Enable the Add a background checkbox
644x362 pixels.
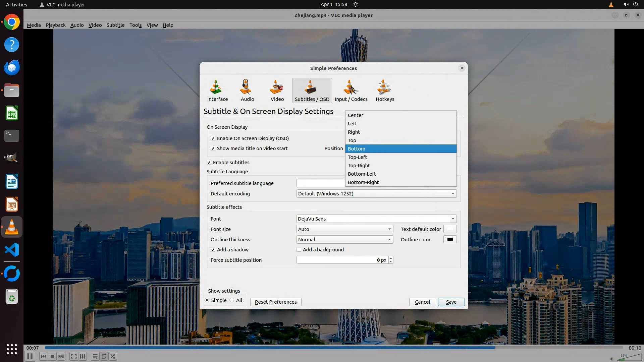pyautogui.click(x=299, y=250)
